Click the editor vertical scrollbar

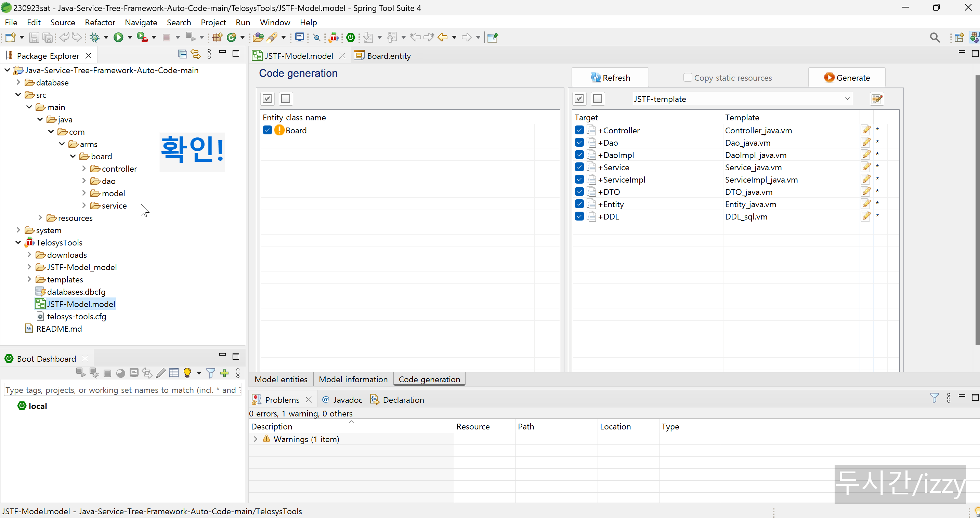point(977,210)
